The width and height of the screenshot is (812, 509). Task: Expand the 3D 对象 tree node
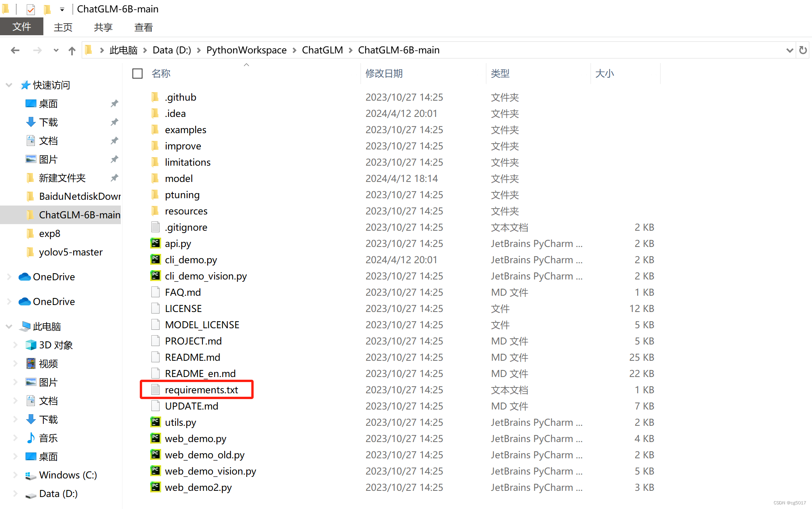[x=15, y=345]
